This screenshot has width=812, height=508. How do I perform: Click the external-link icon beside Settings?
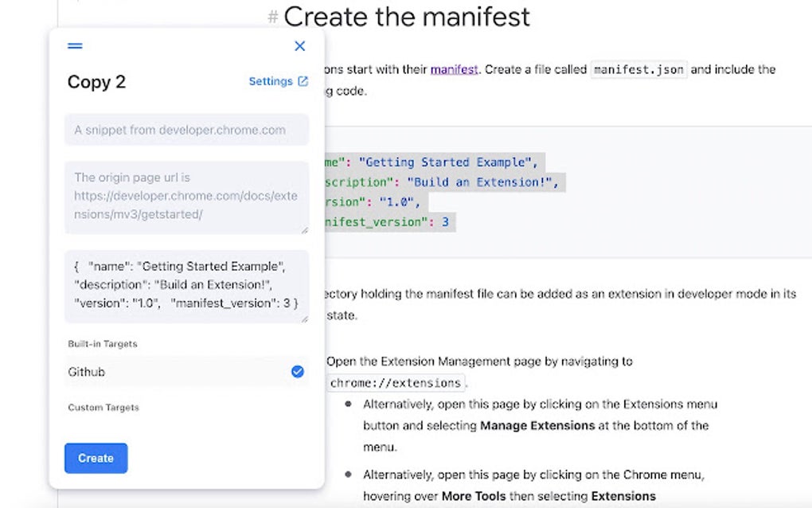pyautogui.click(x=303, y=81)
